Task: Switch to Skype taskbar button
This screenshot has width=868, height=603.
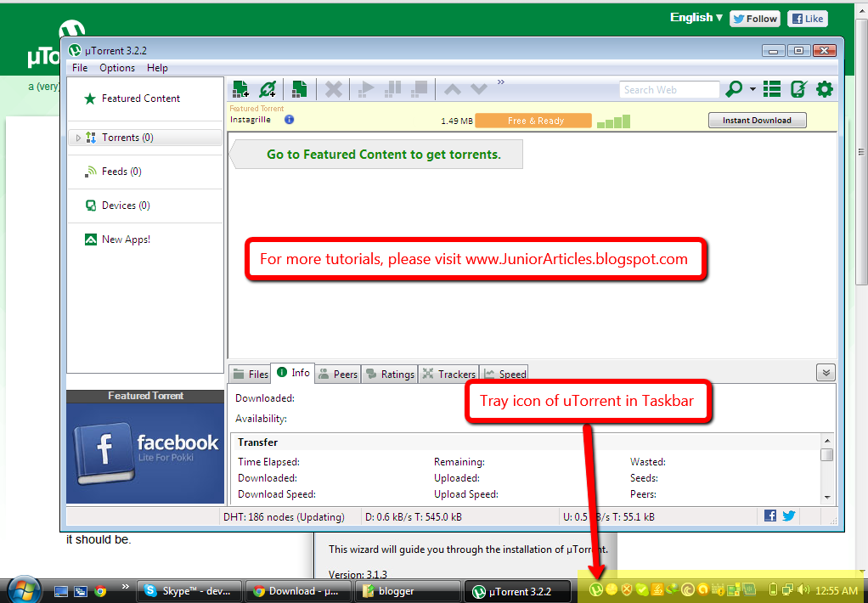Action: click(x=189, y=591)
